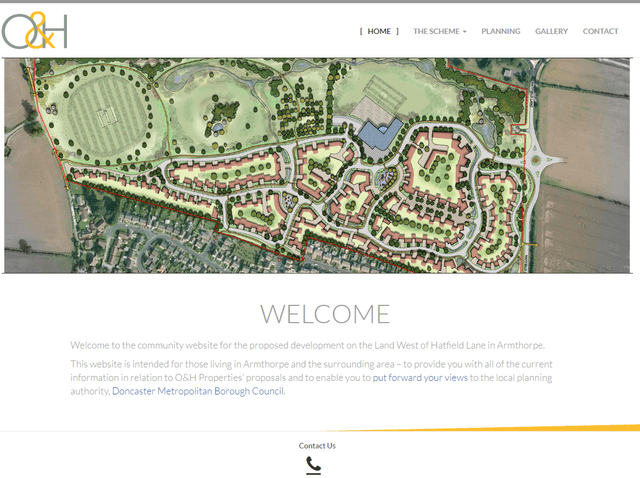Follow the 'put forward your views' link
This screenshot has width=640, height=478.
point(420,378)
